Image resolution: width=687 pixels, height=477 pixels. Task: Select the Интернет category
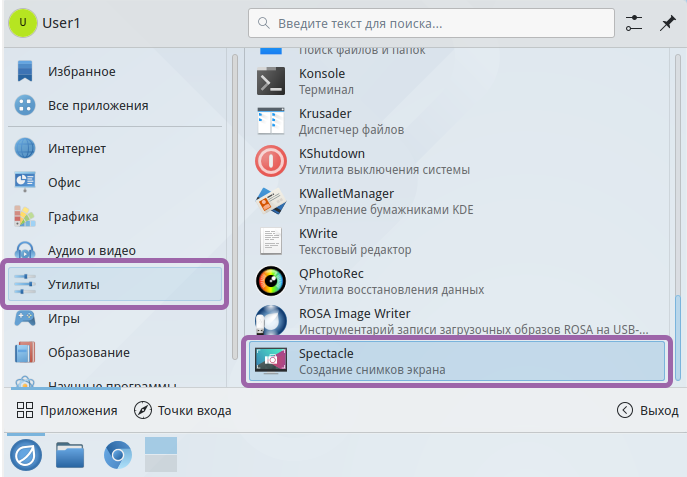[76, 149]
